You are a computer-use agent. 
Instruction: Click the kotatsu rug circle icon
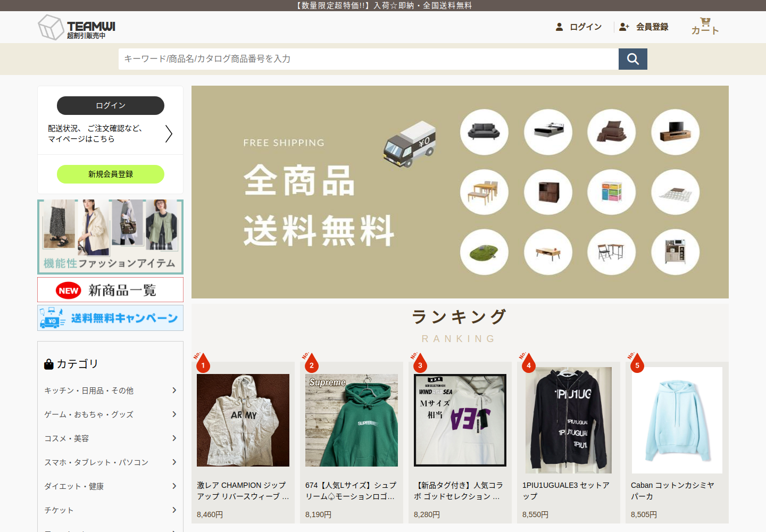(x=676, y=192)
